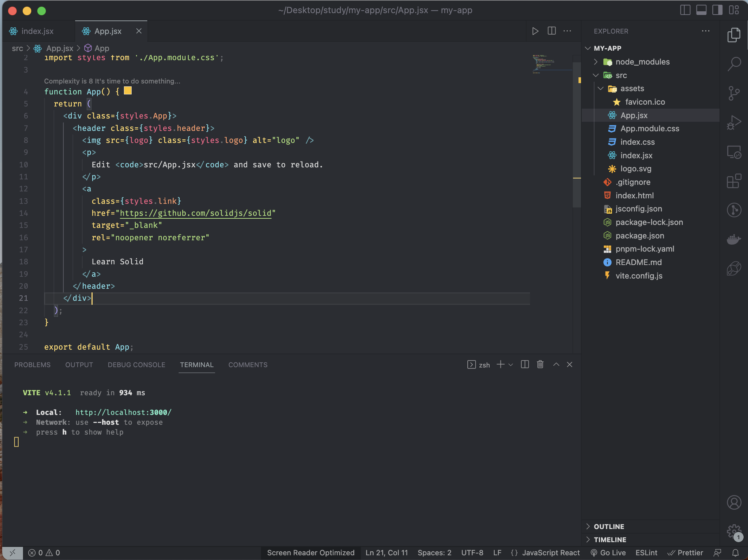Open the Docker view in activity bar
Viewport: 748px width, 560px height.
pos(734,239)
